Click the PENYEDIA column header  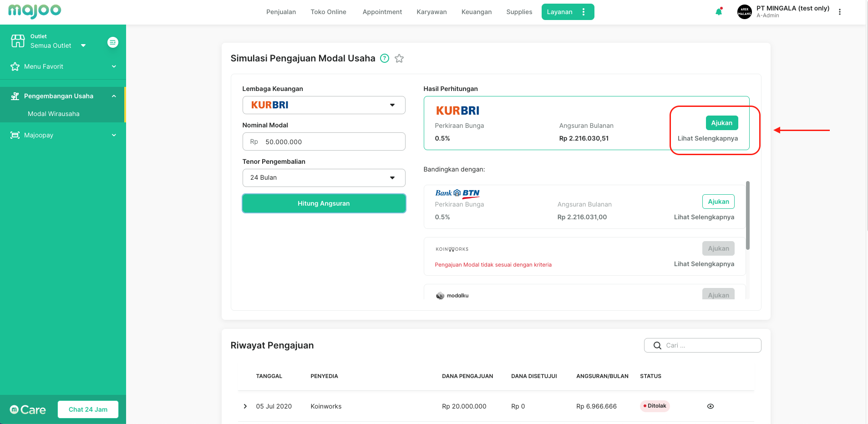tap(324, 376)
